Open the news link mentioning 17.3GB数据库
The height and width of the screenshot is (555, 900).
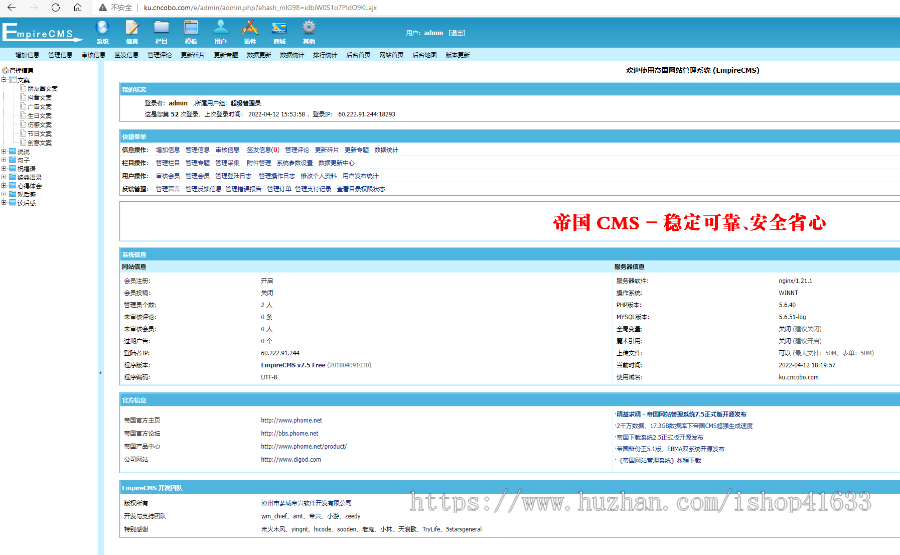(684, 426)
